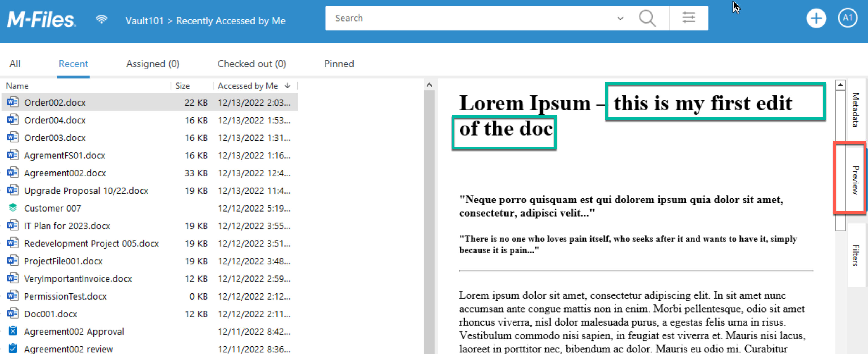Click the Word icon of Agreement002.docx
The width and height of the screenshot is (868, 354).
pyautogui.click(x=13, y=172)
